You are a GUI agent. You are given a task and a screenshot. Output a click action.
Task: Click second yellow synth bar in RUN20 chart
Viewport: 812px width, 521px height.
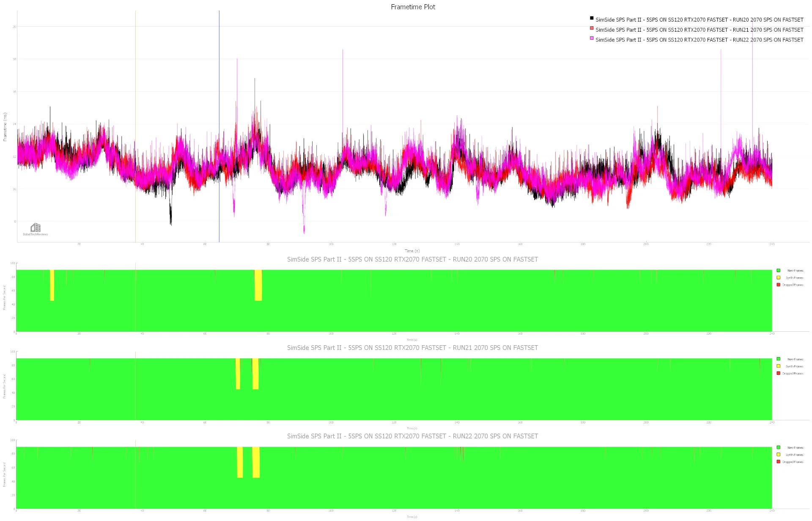tap(258, 285)
